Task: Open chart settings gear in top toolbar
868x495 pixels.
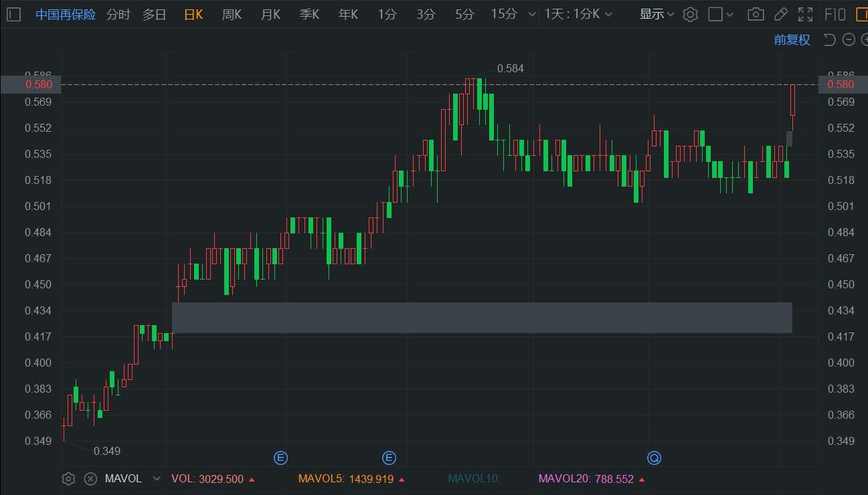Action: click(x=691, y=14)
